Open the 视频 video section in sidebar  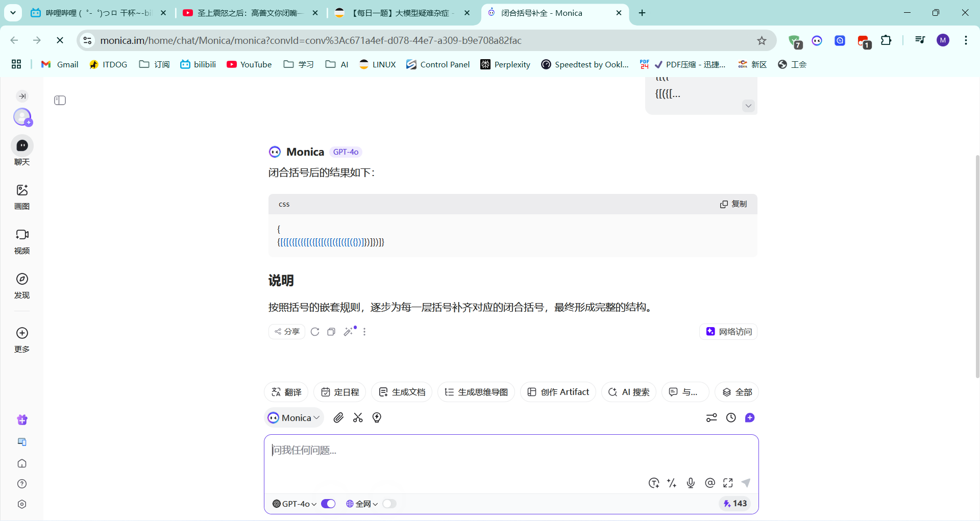22,241
